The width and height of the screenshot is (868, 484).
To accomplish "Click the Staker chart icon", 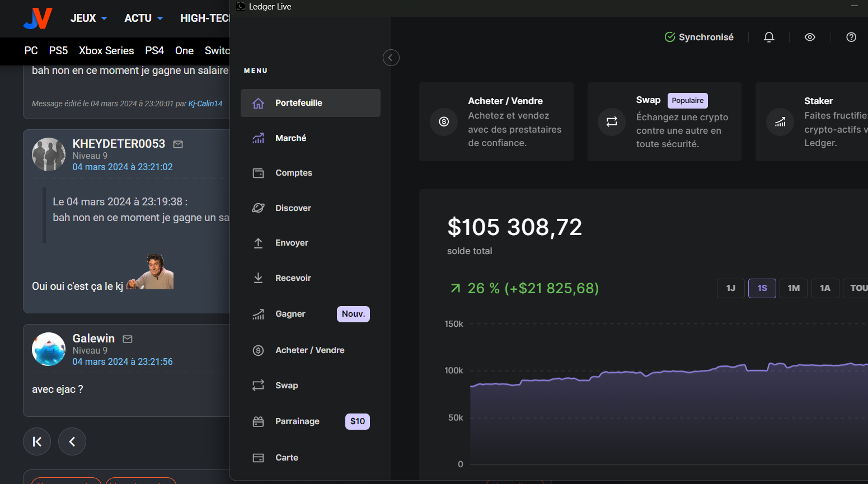I will tap(780, 121).
